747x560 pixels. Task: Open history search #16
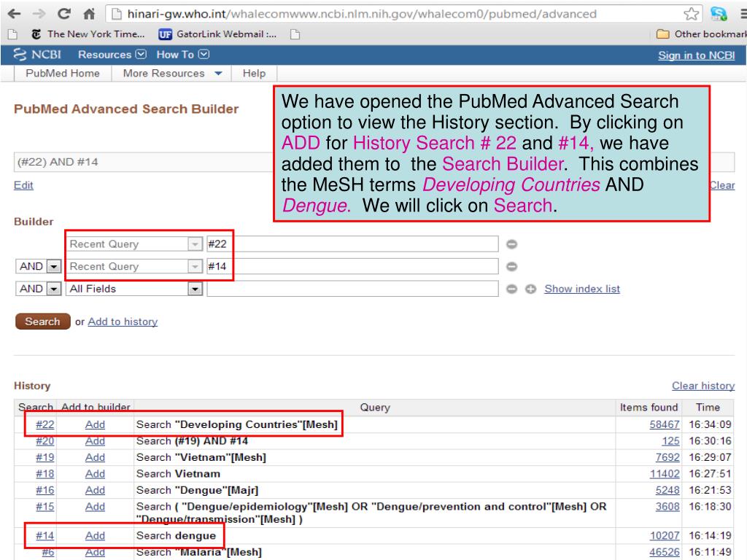tap(44, 491)
